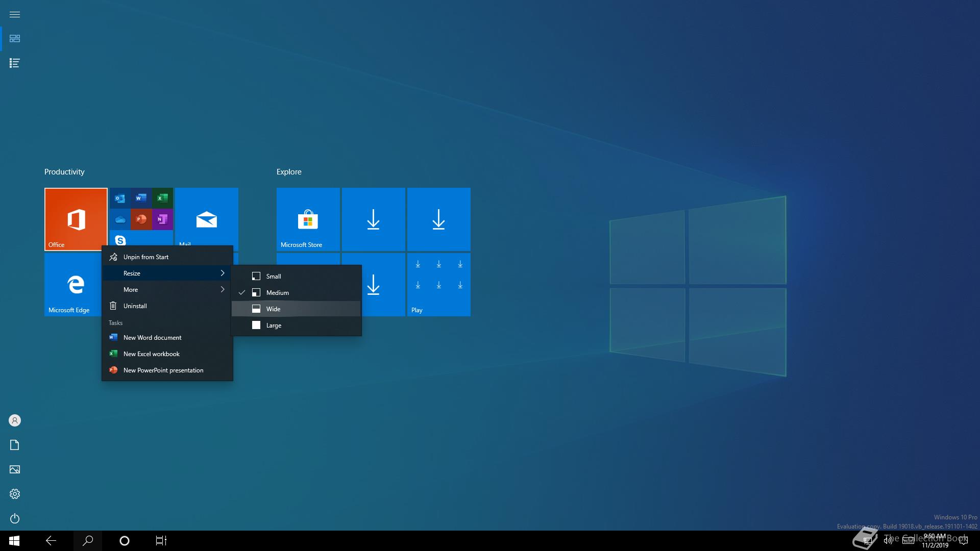Click volume icon in system tray
980x551 pixels.
(888, 541)
